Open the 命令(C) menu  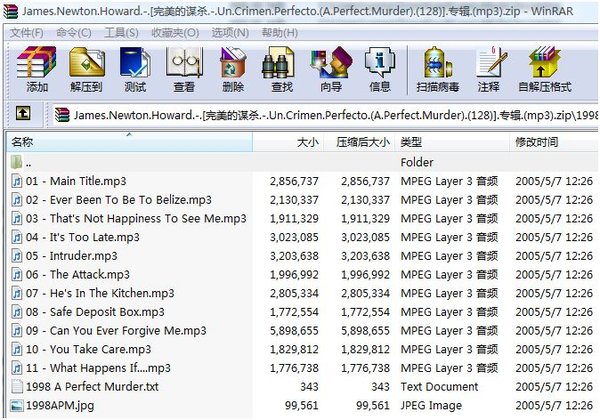(73, 33)
